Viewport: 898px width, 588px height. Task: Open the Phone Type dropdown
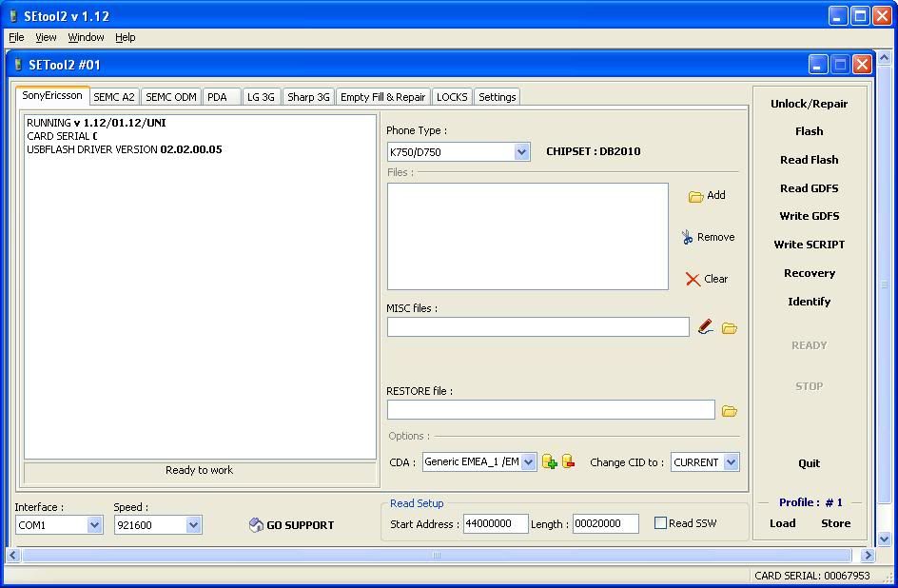coord(521,152)
